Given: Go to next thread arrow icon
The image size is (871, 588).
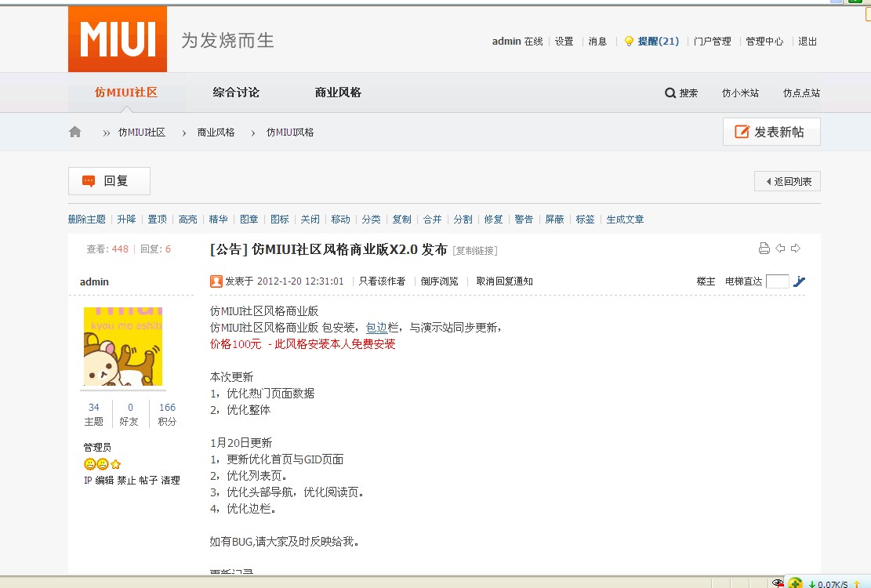Looking at the screenshot, I should (x=796, y=249).
